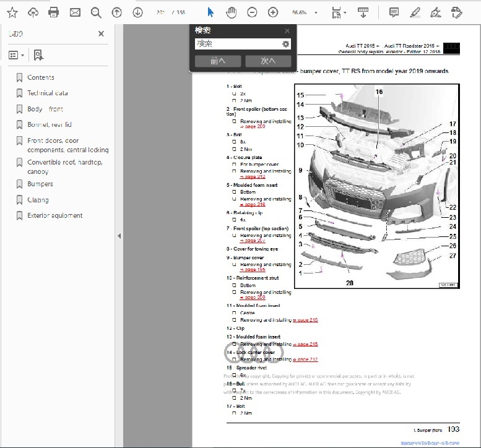Click the '15 - Spreader rivet' entry

coord(246,368)
